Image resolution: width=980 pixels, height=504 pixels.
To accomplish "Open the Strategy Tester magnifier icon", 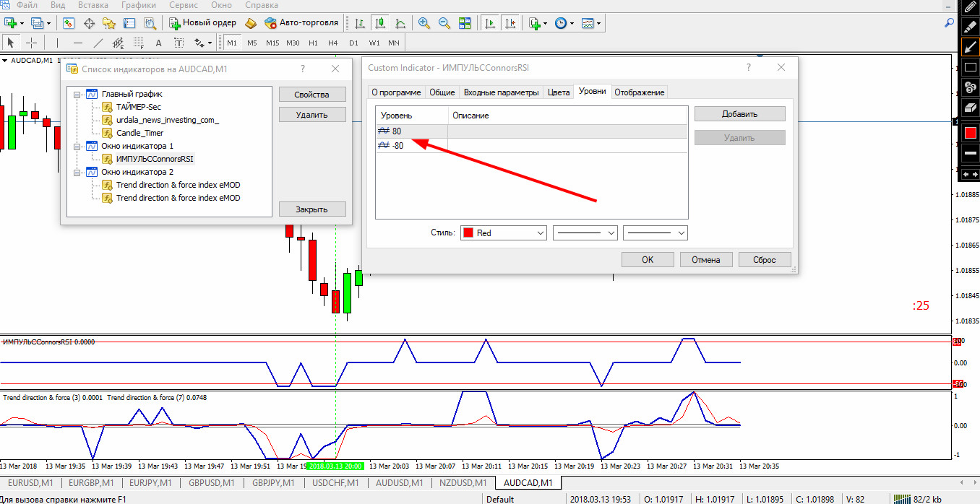I will click(x=150, y=23).
